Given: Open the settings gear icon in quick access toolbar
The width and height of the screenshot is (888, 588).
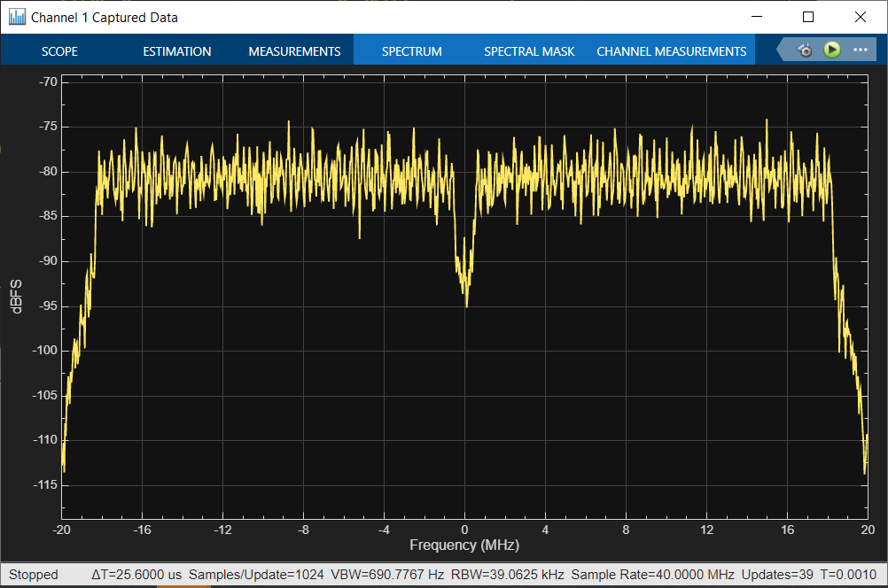Looking at the screenshot, I should (x=805, y=50).
